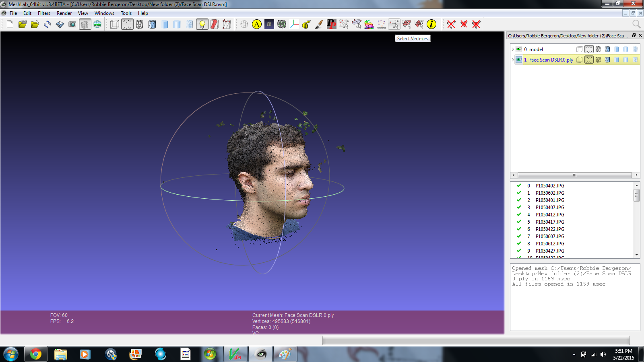Image resolution: width=644 pixels, height=362 pixels.
Task: Click the grey trackball sphere icon
Action: (x=244, y=24)
